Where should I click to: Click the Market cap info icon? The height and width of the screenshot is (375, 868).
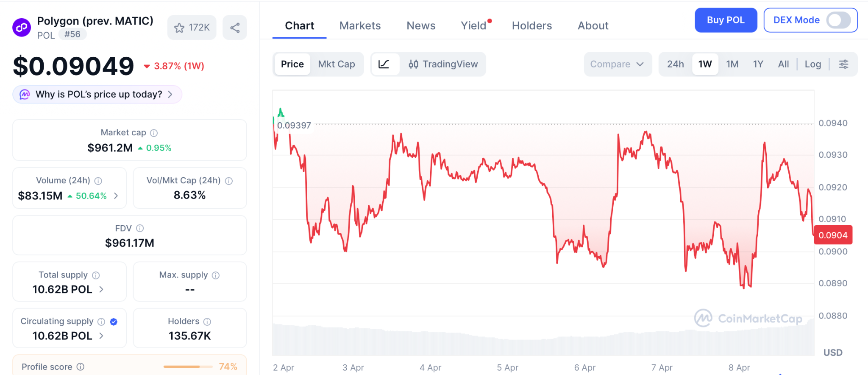pyautogui.click(x=154, y=133)
